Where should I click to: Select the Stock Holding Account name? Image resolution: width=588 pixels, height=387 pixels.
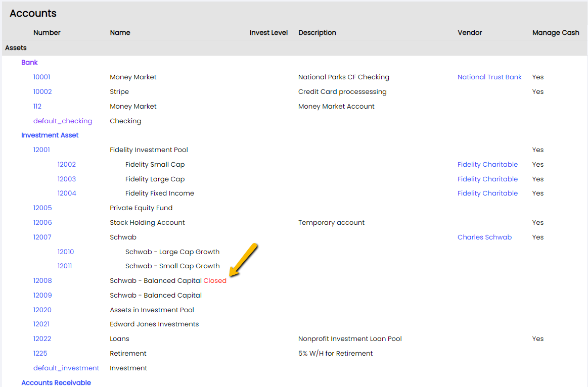pyautogui.click(x=147, y=222)
